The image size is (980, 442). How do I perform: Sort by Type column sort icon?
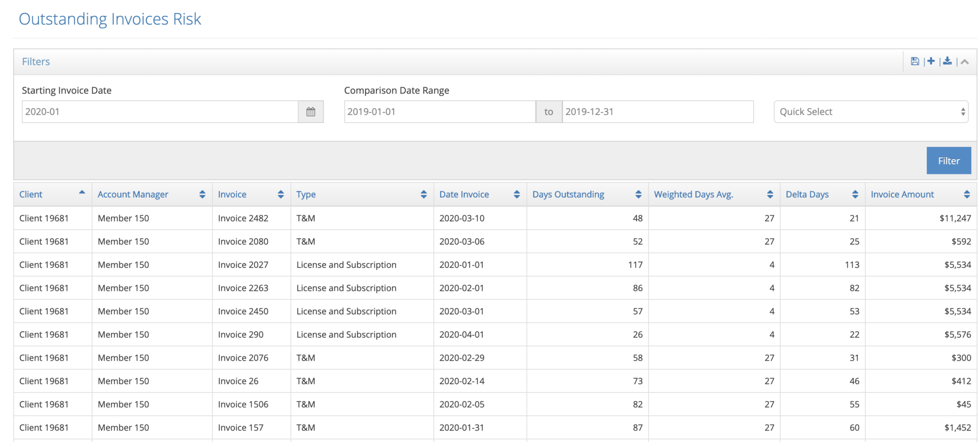pos(423,194)
